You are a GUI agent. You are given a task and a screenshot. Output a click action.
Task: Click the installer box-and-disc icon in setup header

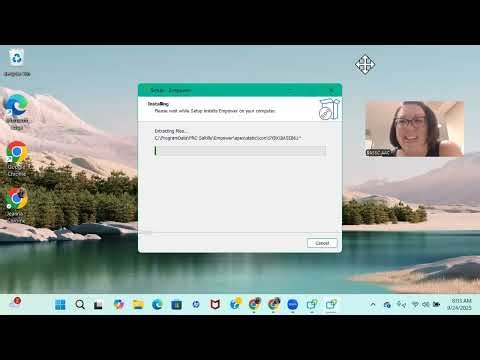point(329,109)
